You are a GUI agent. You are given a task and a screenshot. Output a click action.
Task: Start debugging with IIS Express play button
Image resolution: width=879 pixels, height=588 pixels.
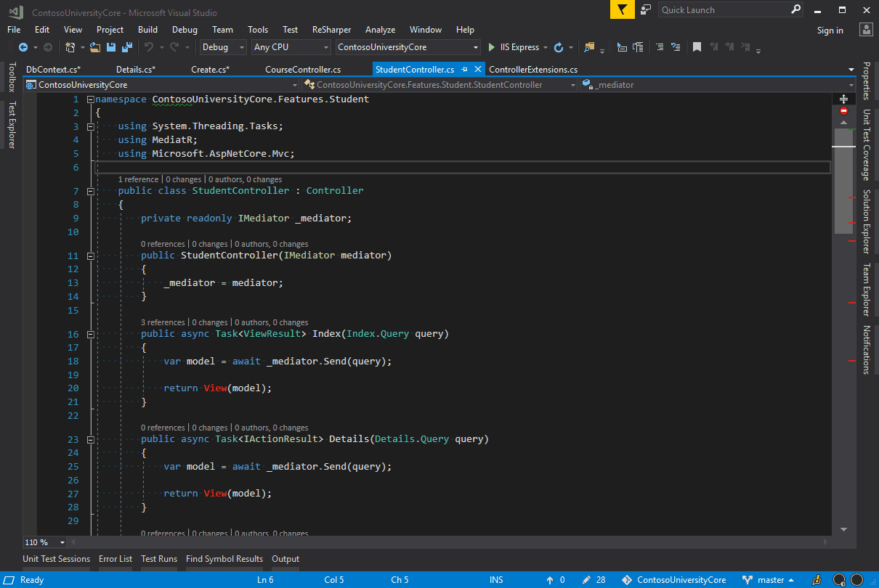click(x=492, y=47)
